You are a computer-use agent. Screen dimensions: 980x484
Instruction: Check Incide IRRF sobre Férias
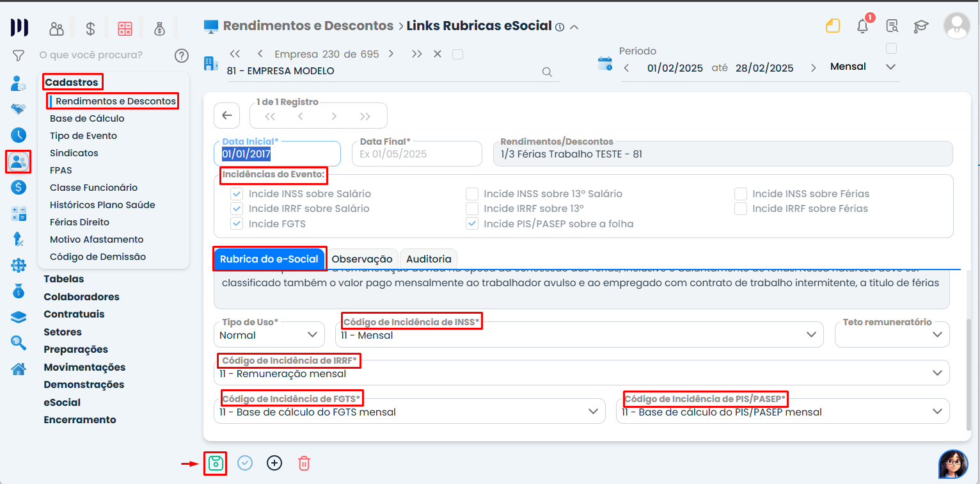tap(741, 208)
